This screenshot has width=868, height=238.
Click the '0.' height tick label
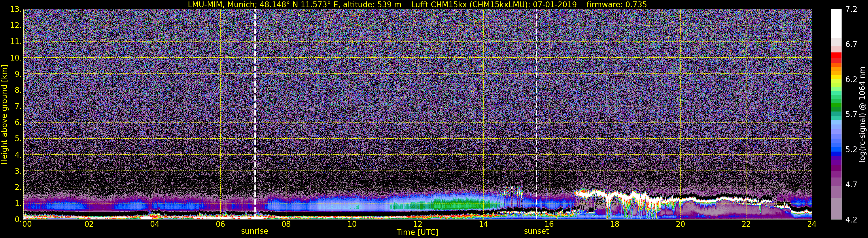tap(18, 219)
